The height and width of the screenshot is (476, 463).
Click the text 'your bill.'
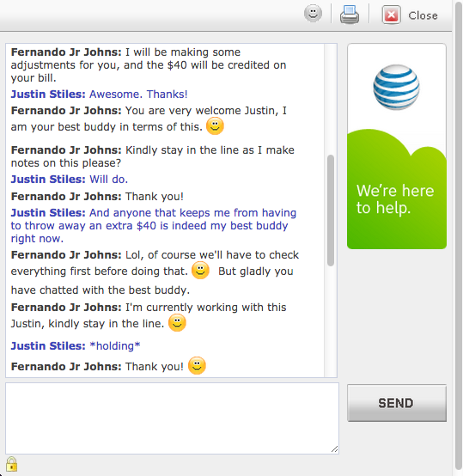pyautogui.click(x=34, y=78)
